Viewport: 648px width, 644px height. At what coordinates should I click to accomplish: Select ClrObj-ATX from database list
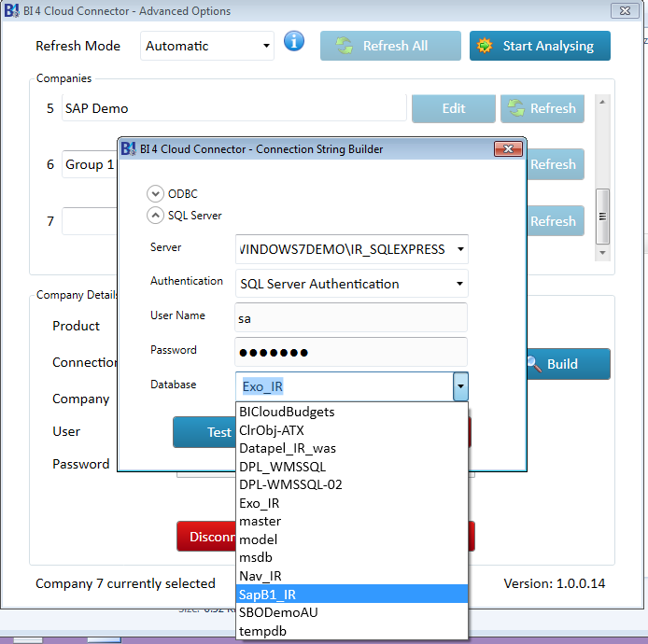tap(352, 430)
